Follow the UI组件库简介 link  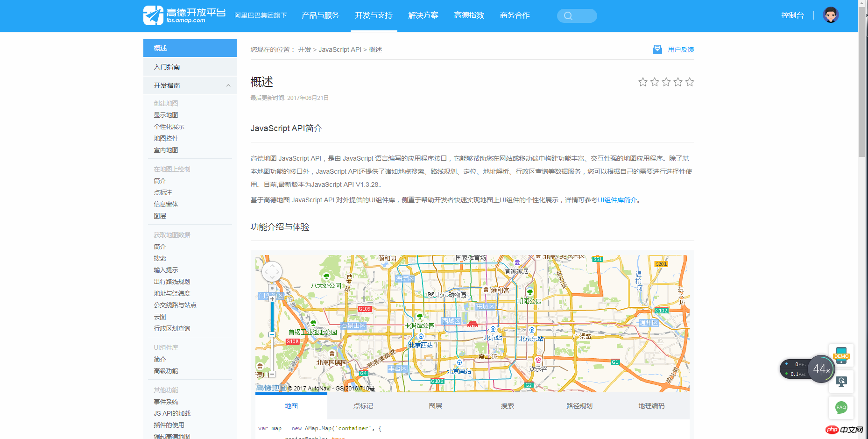click(x=617, y=200)
